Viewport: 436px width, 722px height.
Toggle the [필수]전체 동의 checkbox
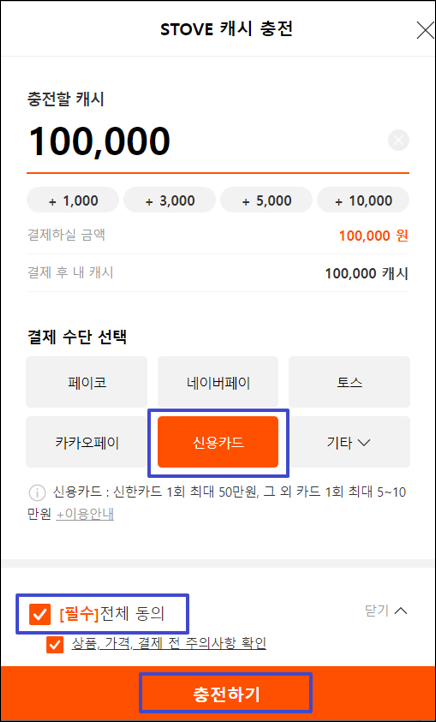pos(40,614)
